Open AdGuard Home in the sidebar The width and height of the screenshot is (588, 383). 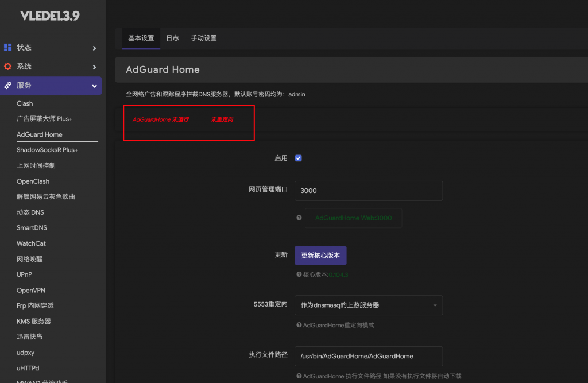click(40, 134)
